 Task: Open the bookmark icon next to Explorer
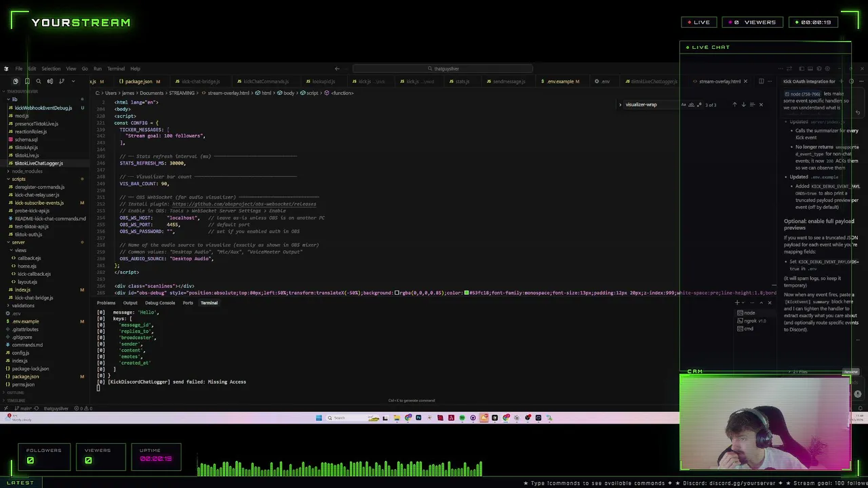pyautogui.click(x=27, y=81)
